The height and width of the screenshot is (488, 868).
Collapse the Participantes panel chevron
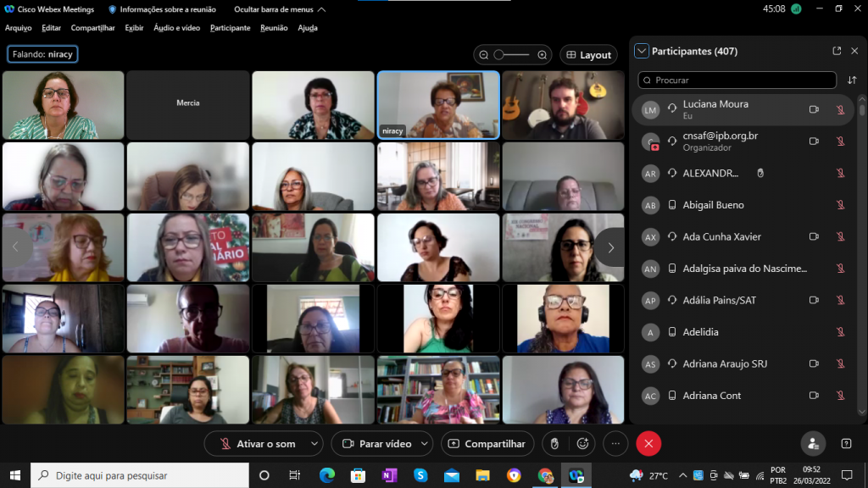coord(642,51)
